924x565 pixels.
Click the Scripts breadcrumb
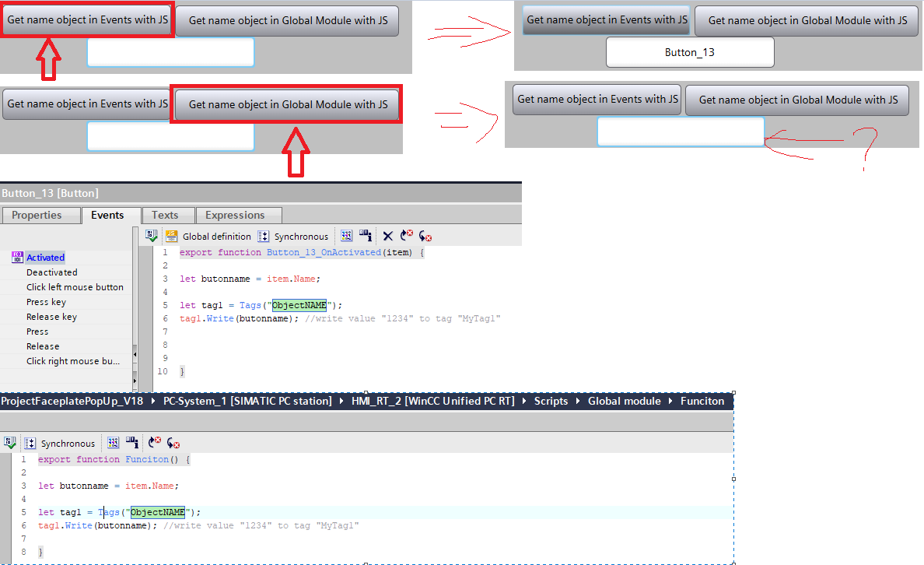551,401
